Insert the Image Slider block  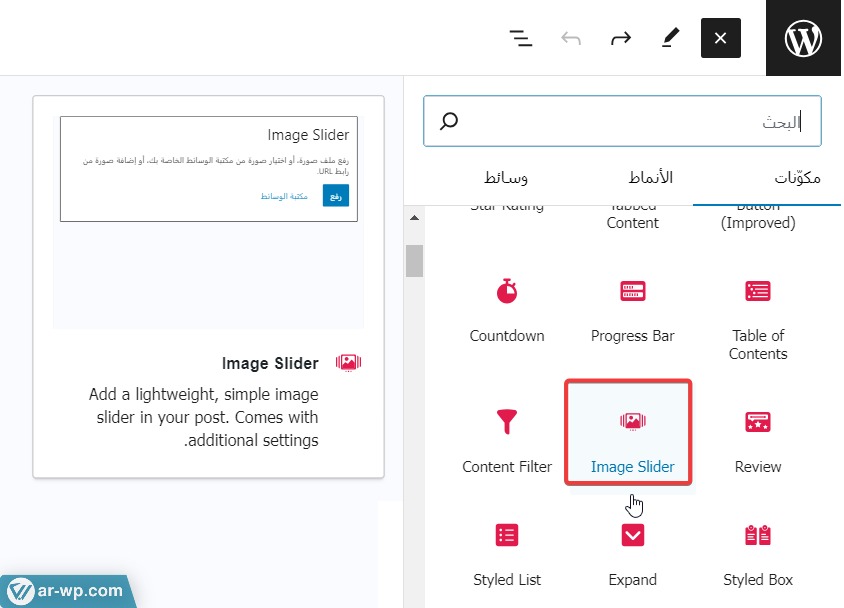(632, 438)
